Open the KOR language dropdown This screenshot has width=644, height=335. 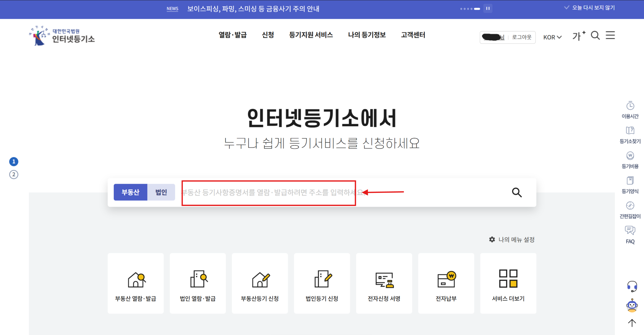click(x=552, y=37)
